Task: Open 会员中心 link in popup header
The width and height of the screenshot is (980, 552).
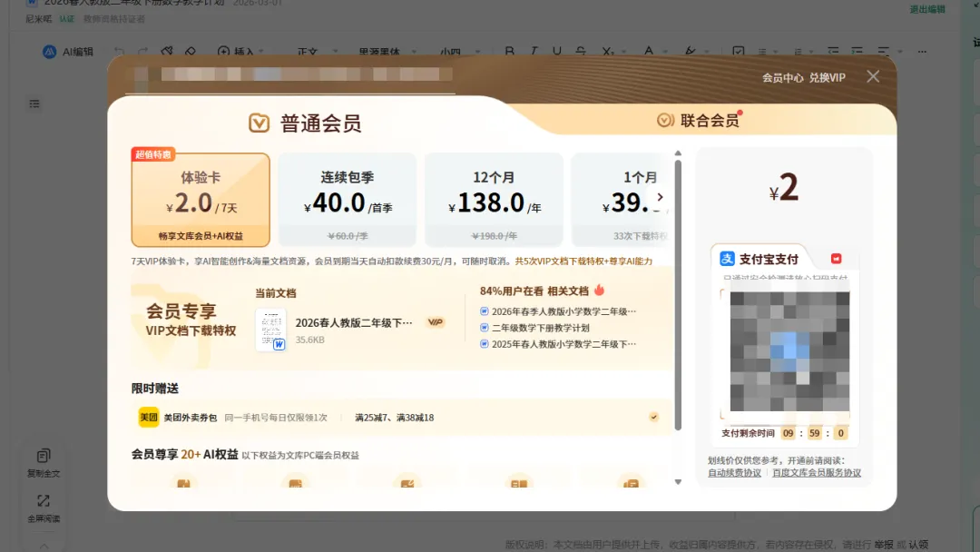Action: 782,77
